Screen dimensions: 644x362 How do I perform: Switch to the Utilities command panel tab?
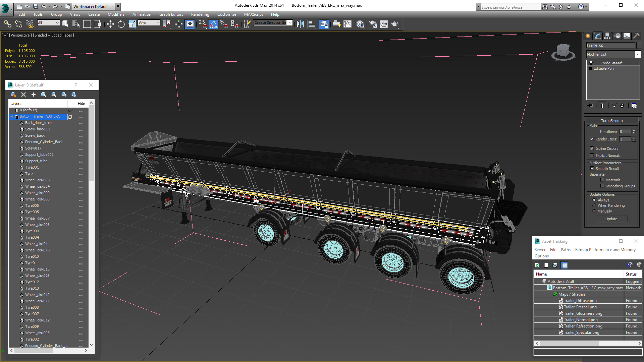(637, 36)
